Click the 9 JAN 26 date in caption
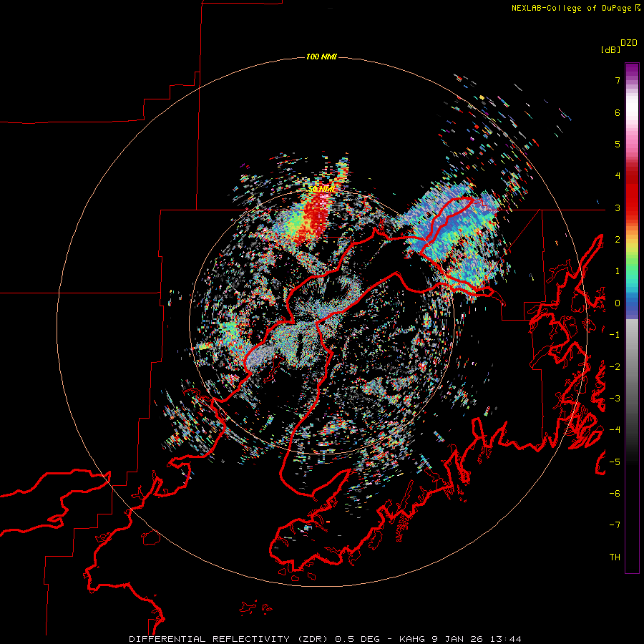644x644 pixels. 457,639
